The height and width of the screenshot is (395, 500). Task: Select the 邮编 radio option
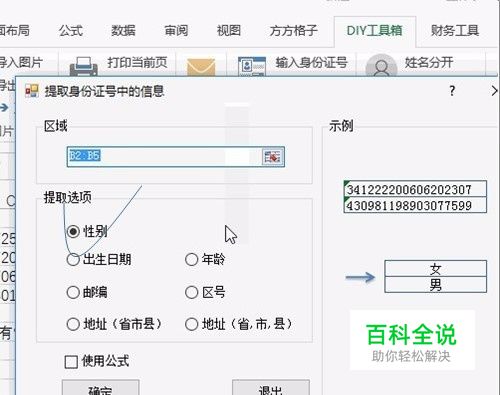(73, 292)
